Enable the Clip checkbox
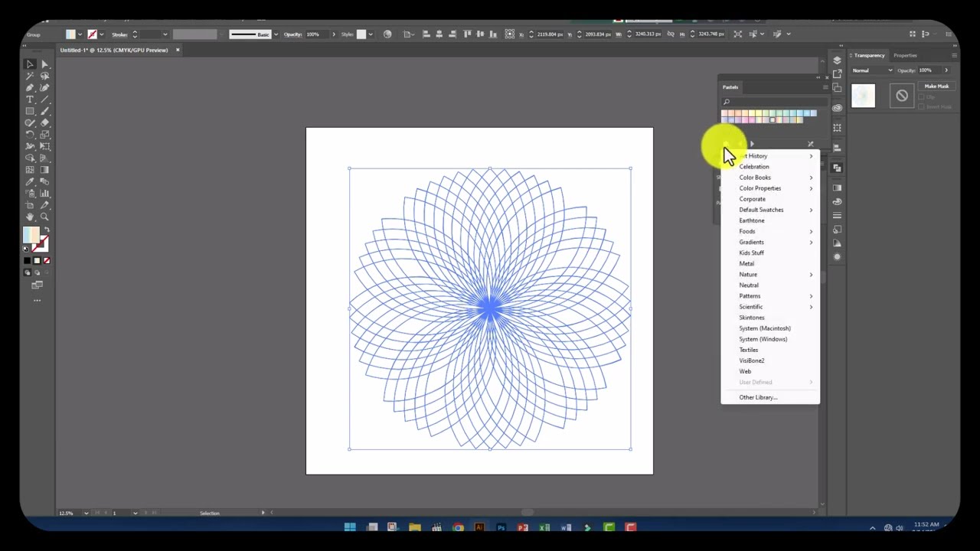Image resolution: width=980 pixels, height=551 pixels. (x=922, y=97)
